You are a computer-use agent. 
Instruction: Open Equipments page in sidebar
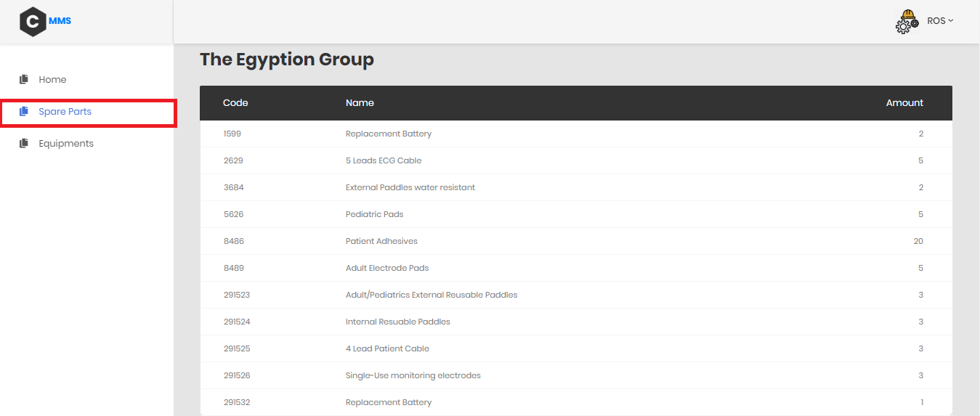[x=66, y=143]
